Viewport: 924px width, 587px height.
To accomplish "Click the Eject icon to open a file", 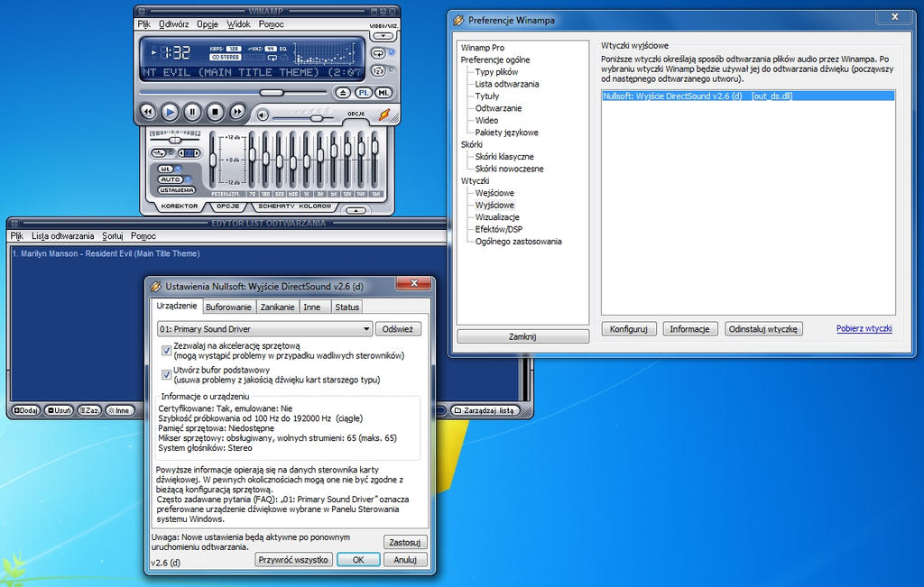I will coord(343,92).
